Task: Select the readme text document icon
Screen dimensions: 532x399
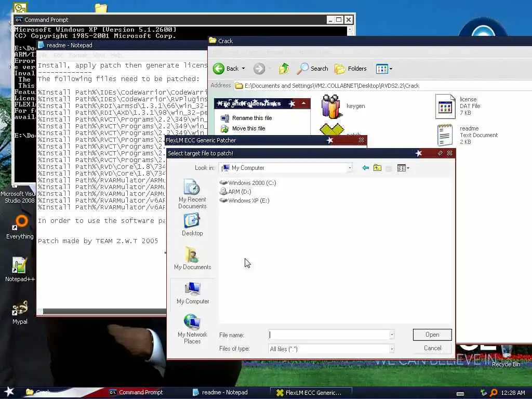Action: click(x=445, y=135)
